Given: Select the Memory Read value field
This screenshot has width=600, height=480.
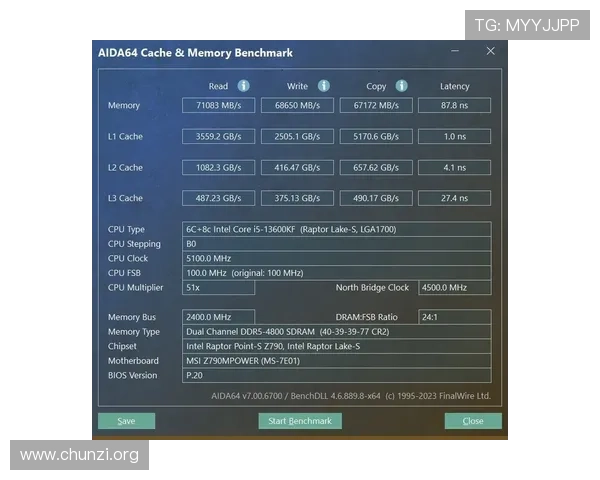Looking at the screenshot, I should point(218,106).
